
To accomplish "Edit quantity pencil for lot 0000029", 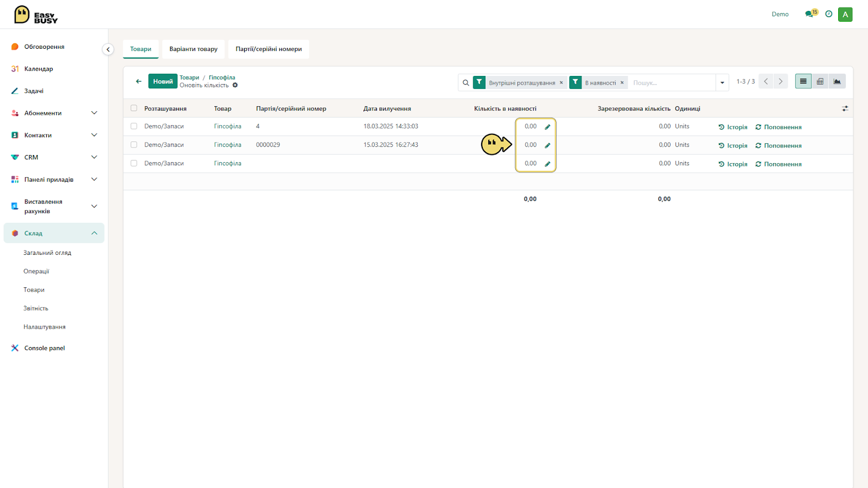I will tap(547, 145).
